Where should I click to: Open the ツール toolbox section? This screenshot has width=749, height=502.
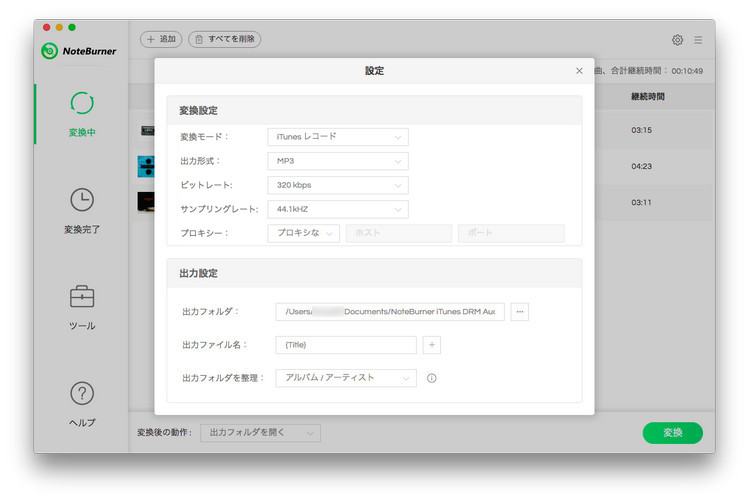point(82,308)
